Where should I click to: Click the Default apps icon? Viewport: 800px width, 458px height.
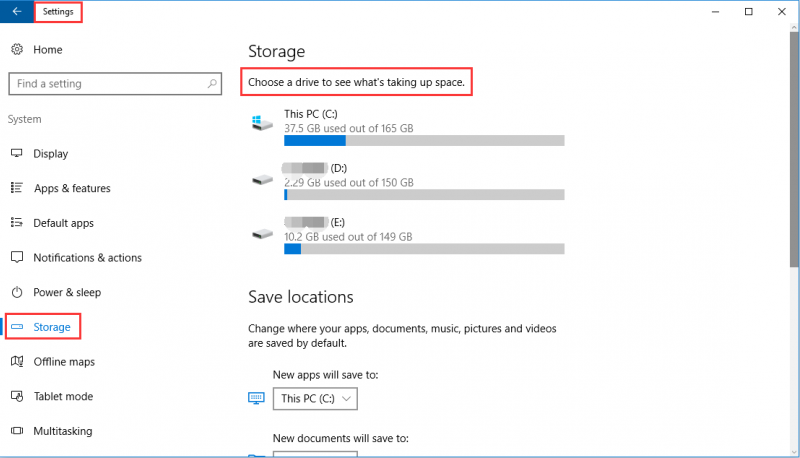(x=17, y=222)
